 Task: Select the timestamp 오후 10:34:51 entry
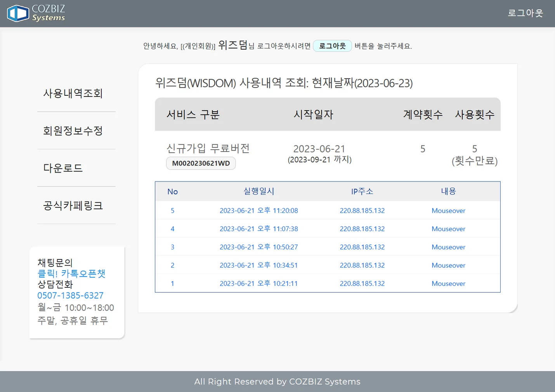coord(259,265)
